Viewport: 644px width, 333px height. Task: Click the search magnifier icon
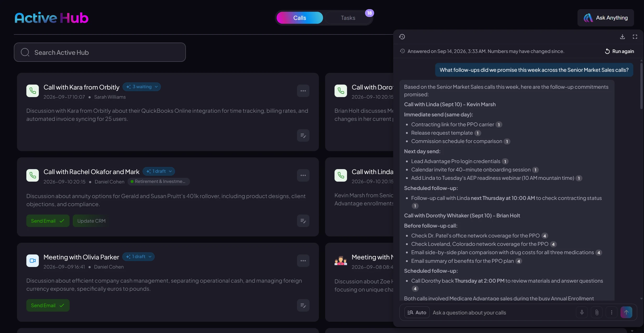pos(25,52)
